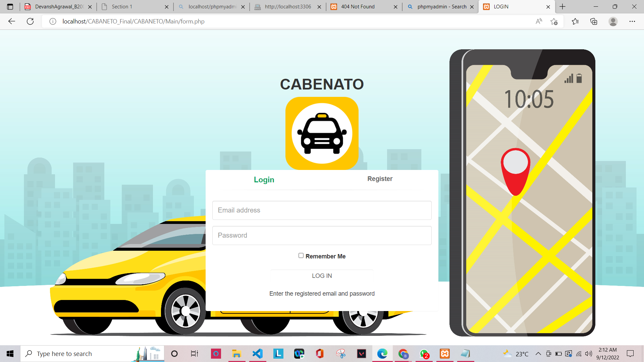Image resolution: width=644 pixels, height=362 pixels.
Task: Open the Register form
Action: click(x=380, y=179)
